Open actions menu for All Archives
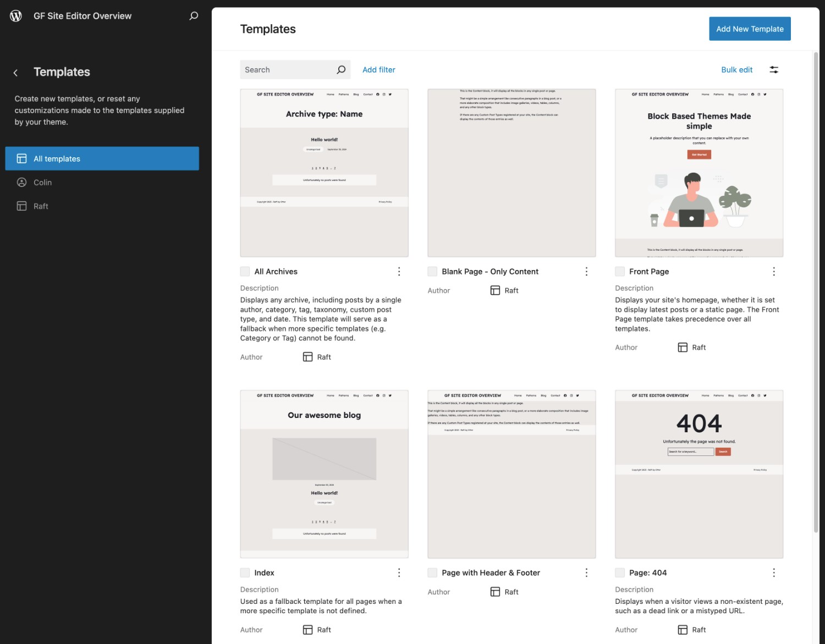The height and width of the screenshot is (644, 825). (399, 272)
